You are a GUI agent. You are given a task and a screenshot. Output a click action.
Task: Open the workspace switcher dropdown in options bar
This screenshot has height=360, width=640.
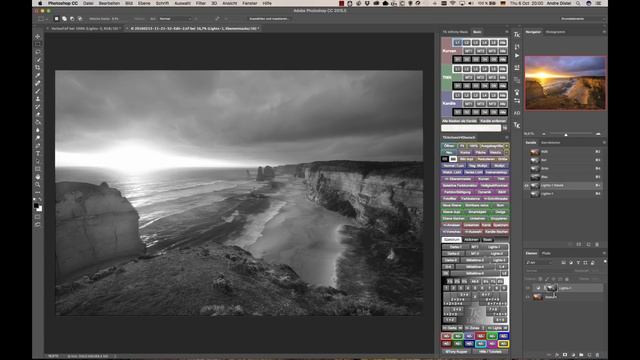[x=583, y=19]
